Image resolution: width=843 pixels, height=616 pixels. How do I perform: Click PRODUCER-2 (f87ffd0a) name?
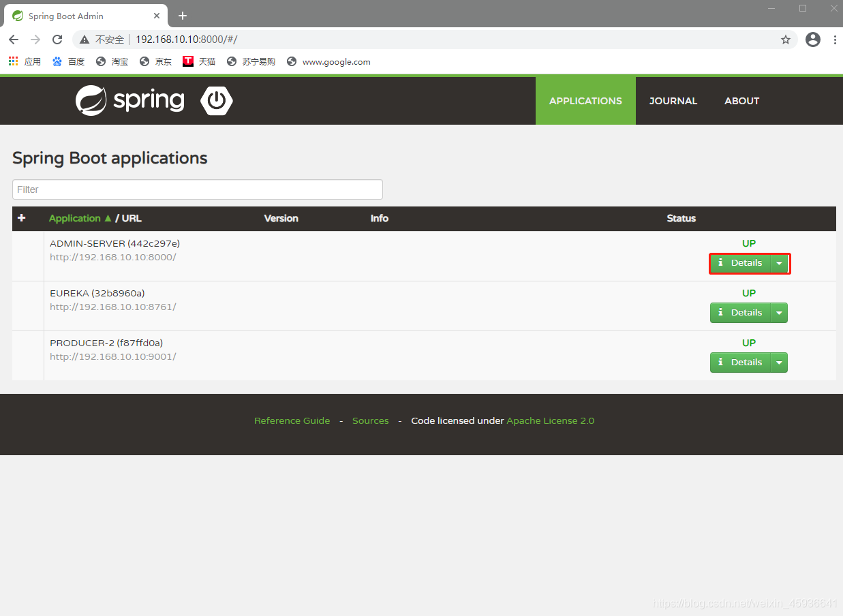[106, 343]
